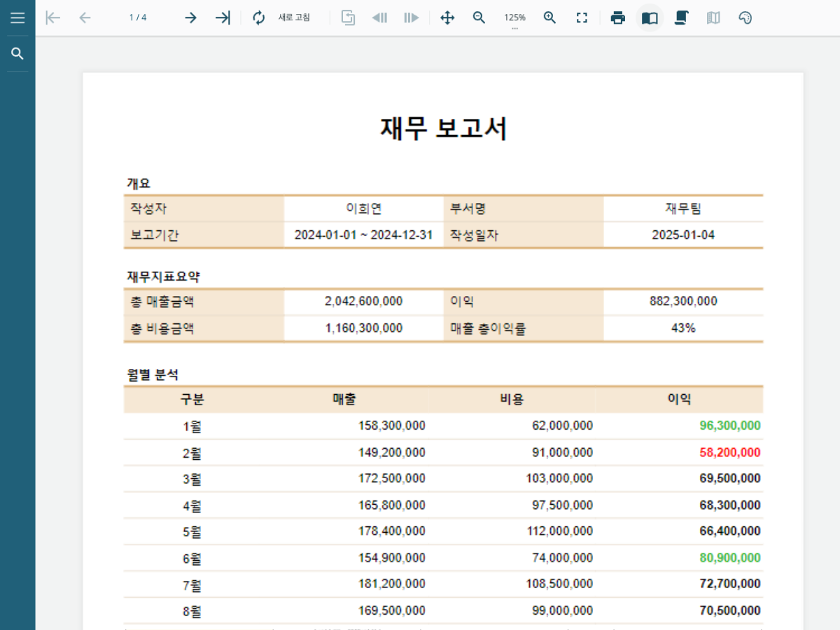Click the refresh circular arrow icon
This screenshot has width=840, height=630.
pyautogui.click(x=259, y=18)
